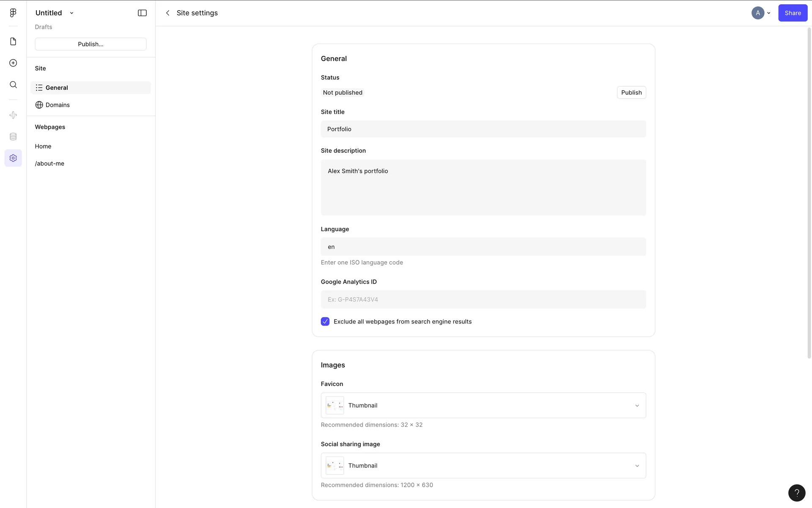The width and height of the screenshot is (812, 508).
Task: Select the Domains settings item
Action: (58, 105)
